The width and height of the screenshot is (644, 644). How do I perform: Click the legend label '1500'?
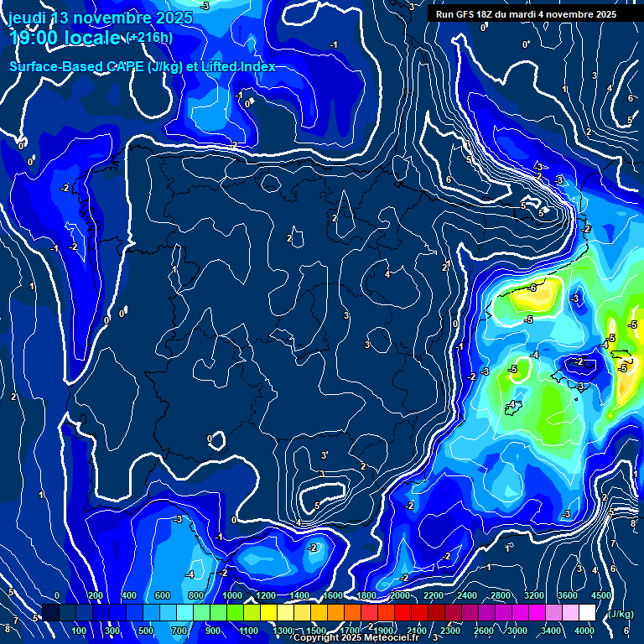coord(316,630)
